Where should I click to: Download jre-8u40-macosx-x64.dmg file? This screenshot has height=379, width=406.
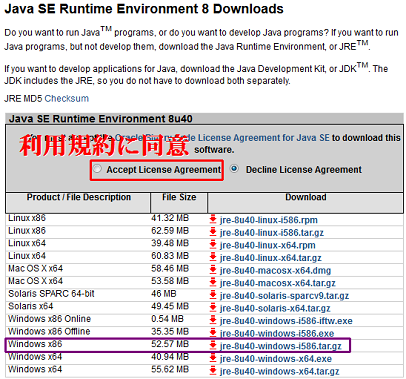275,270
